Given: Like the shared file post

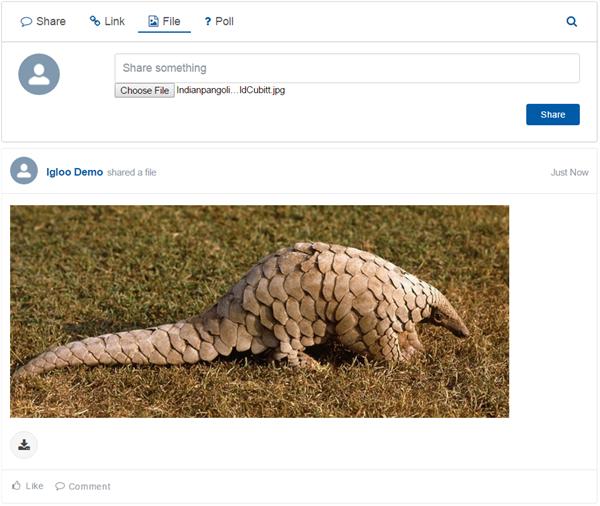Looking at the screenshot, I should coord(28,486).
